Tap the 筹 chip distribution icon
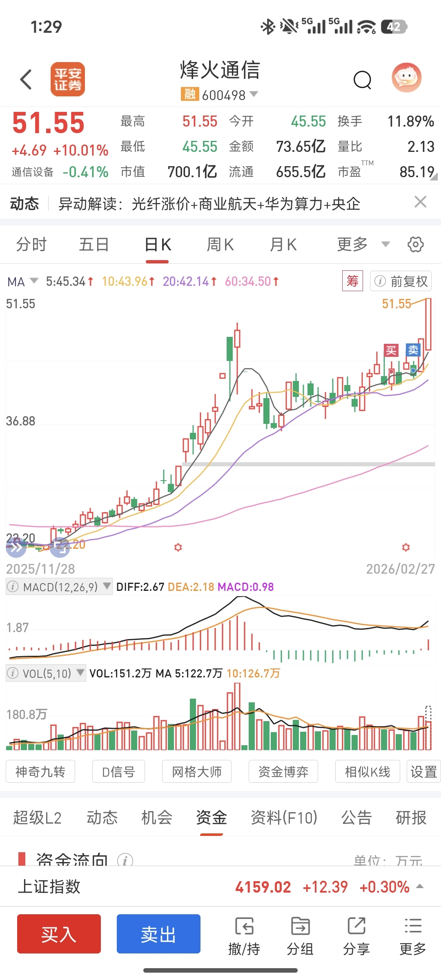Screen dimensions: 441x980 (x=353, y=281)
